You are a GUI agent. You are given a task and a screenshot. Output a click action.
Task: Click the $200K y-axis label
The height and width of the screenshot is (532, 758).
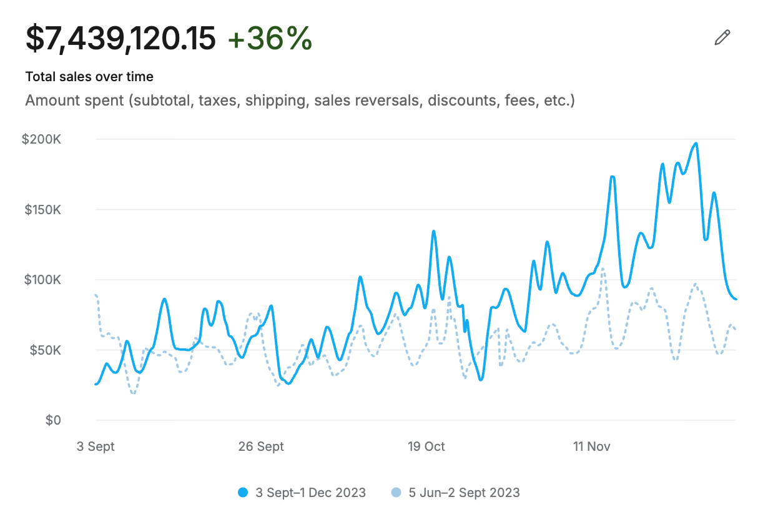point(41,139)
